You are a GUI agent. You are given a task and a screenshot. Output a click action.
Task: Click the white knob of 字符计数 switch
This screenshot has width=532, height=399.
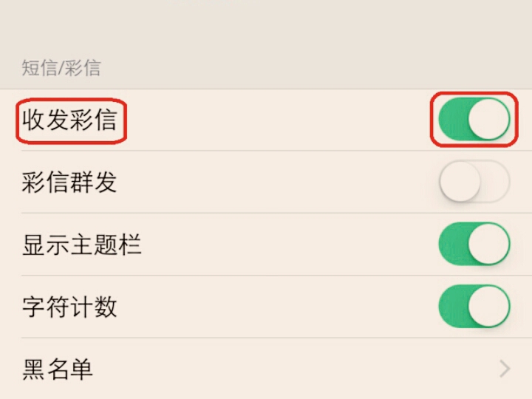[488, 306]
